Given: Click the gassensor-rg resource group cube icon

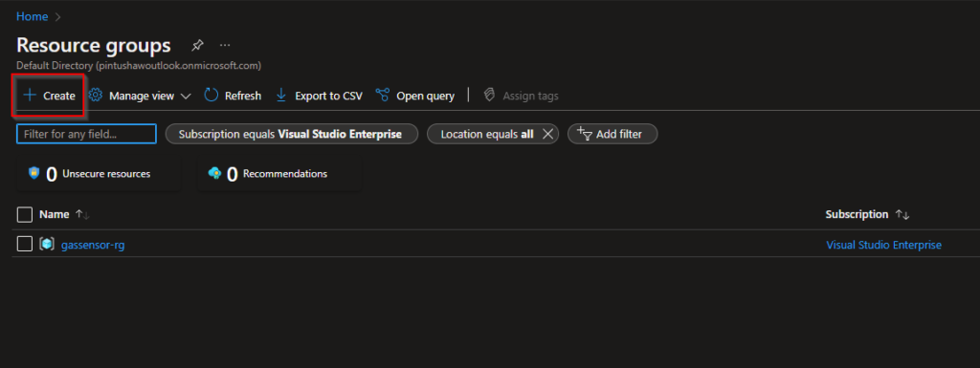Looking at the screenshot, I should (x=47, y=244).
